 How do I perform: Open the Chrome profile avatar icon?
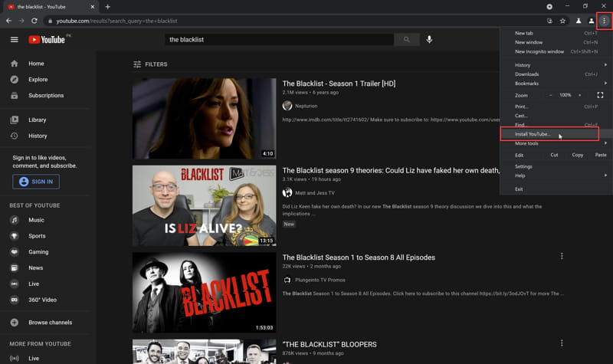pyautogui.click(x=592, y=21)
